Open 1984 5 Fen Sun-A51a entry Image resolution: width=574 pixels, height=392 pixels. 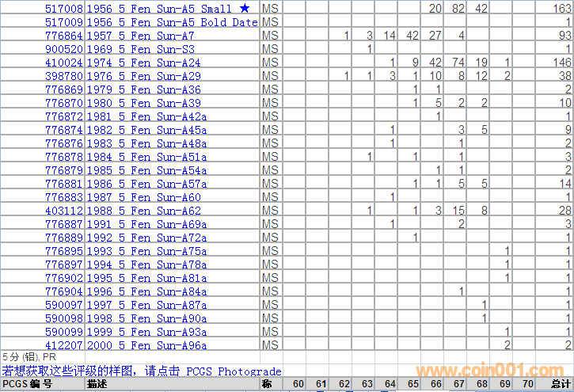pos(146,157)
